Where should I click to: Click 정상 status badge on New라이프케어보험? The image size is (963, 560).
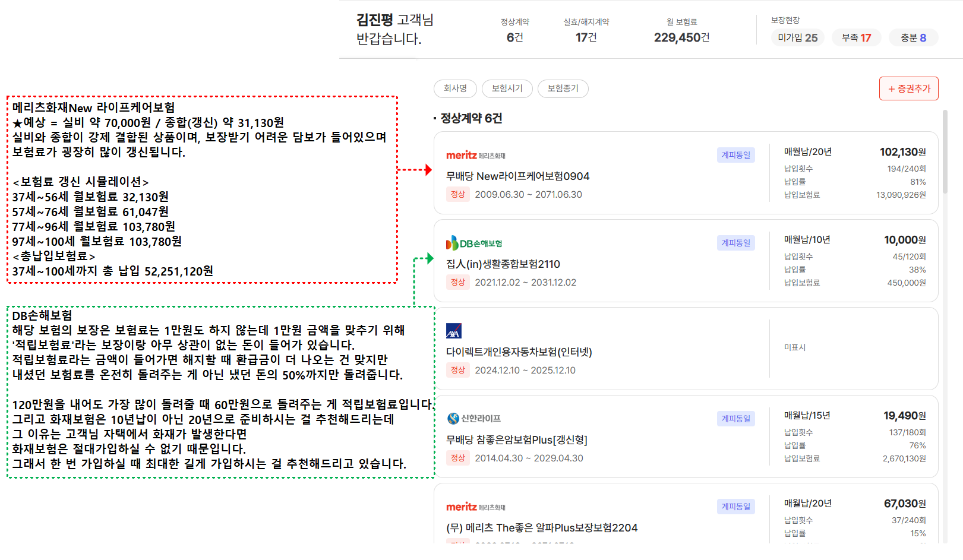[x=458, y=194]
